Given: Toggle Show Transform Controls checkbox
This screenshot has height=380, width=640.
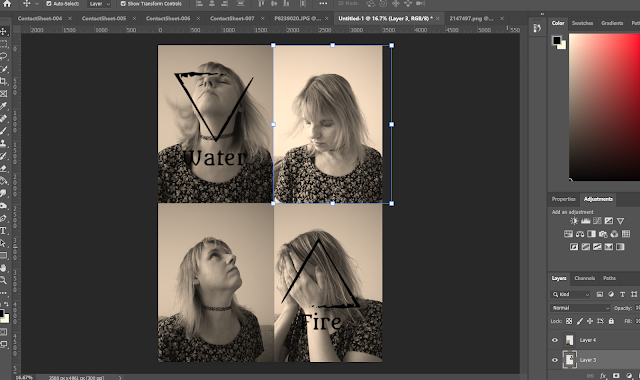Looking at the screenshot, I should [x=123, y=4].
